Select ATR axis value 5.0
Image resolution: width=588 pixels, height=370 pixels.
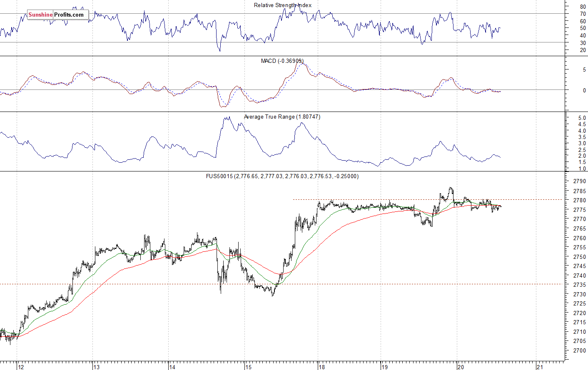[582, 118]
